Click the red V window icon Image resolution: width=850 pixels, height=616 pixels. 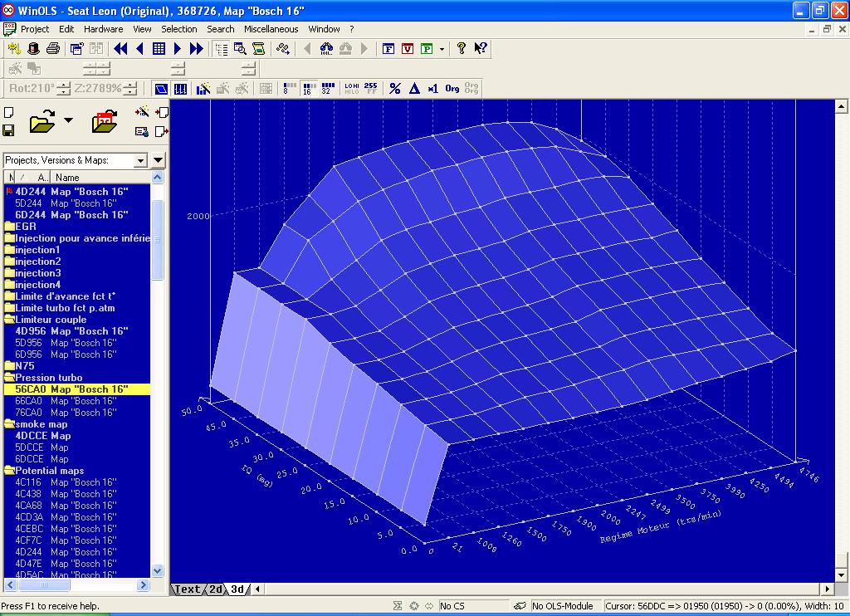(x=408, y=49)
